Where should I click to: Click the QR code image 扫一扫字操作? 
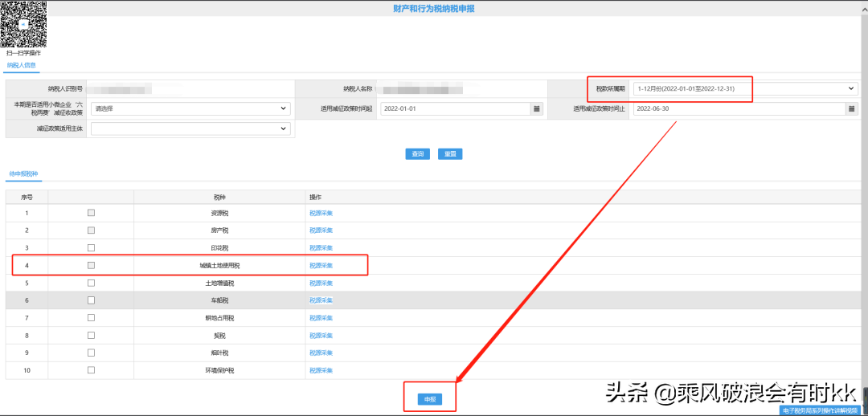23,24
